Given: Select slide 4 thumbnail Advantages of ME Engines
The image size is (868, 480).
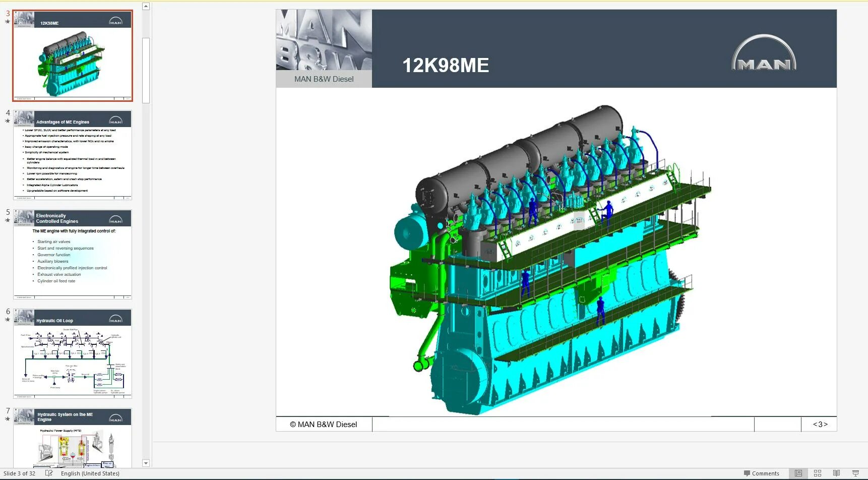Looking at the screenshot, I should point(73,155).
